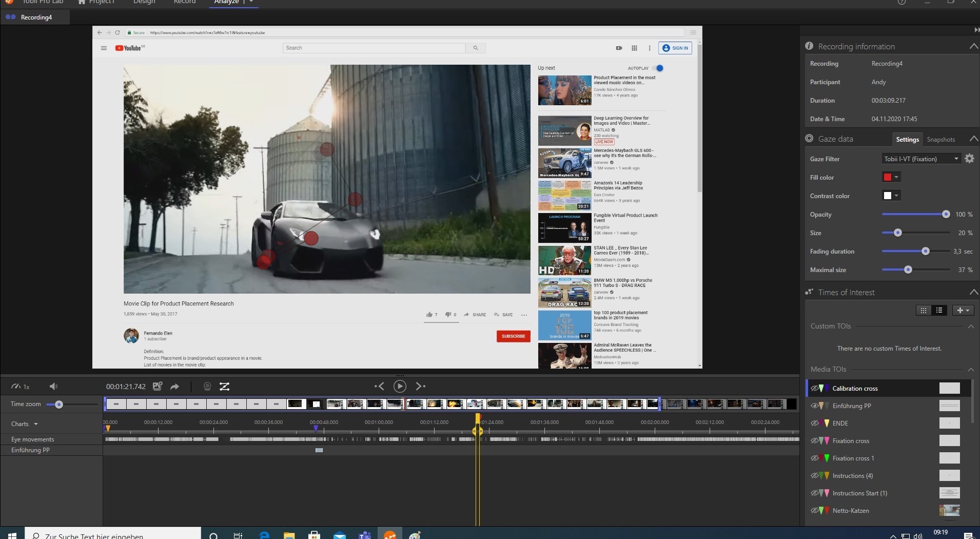Image resolution: width=980 pixels, height=539 pixels.
Task: Collapse the Recording information section
Action: tap(973, 46)
